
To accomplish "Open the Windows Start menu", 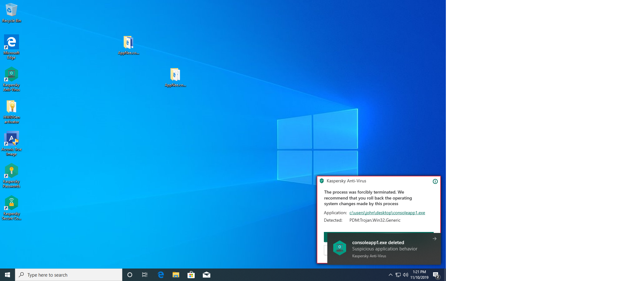I will [7, 275].
